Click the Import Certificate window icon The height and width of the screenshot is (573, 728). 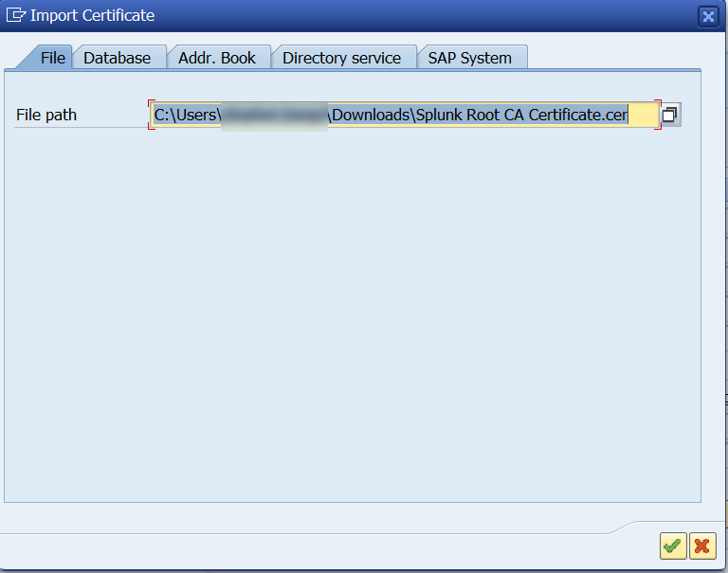coord(16,15)
